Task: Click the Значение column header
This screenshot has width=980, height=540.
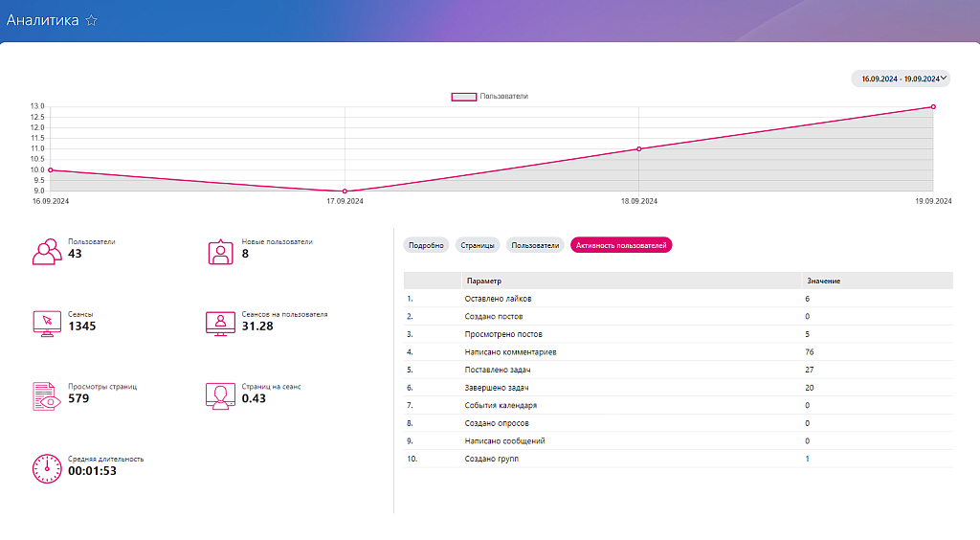Action: (x=824, y=281)
